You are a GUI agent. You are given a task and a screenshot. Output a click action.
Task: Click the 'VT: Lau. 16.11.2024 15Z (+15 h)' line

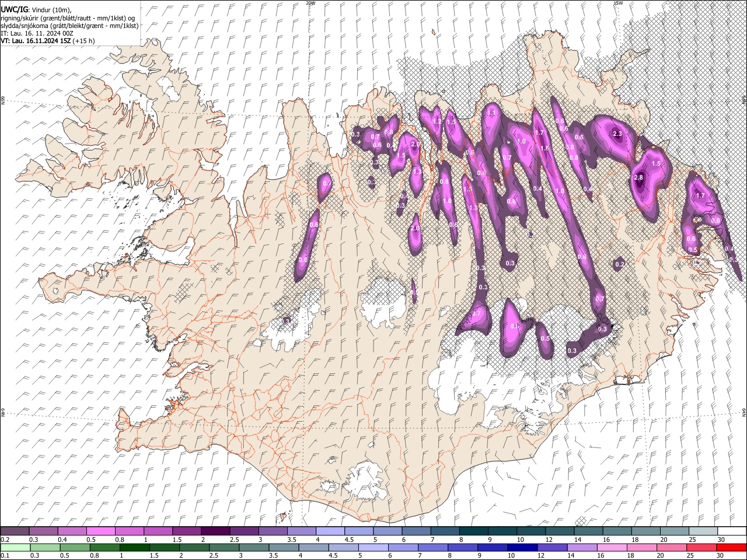point(48,41)
